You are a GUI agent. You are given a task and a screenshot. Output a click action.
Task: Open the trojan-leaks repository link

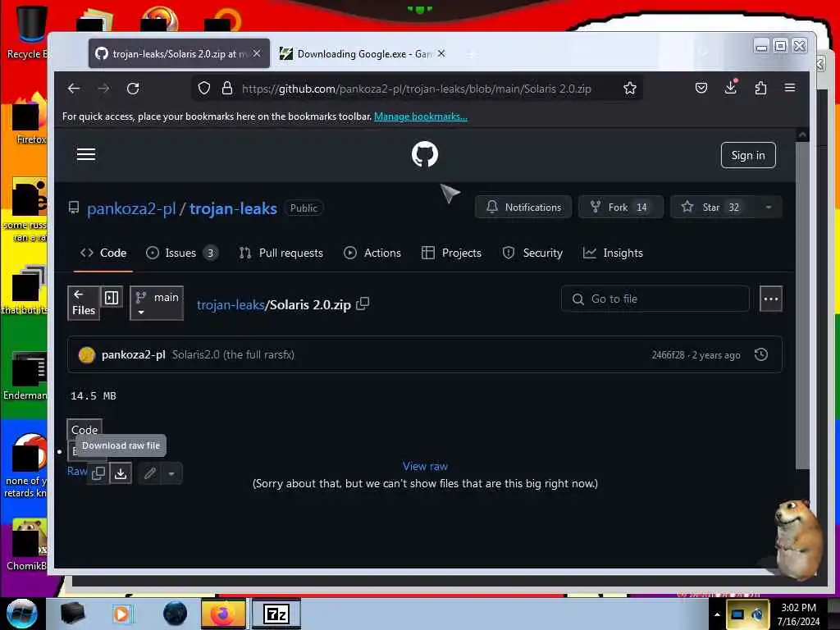pos(233,208)
